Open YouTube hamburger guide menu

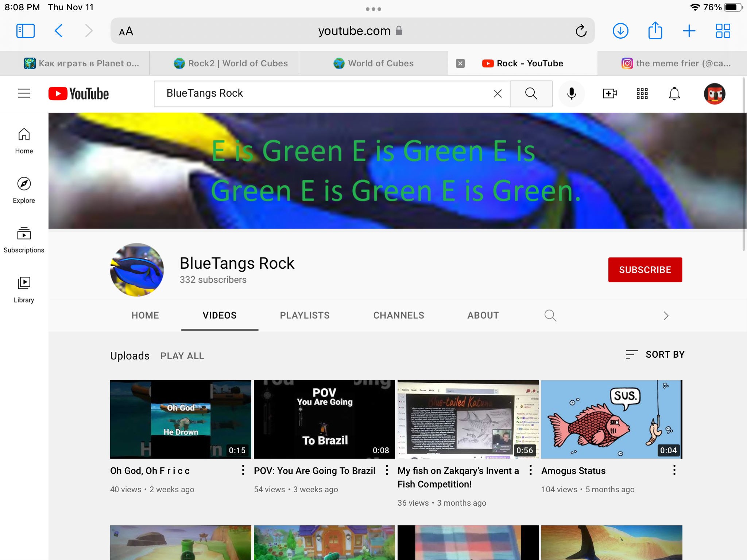coord(24,93)
